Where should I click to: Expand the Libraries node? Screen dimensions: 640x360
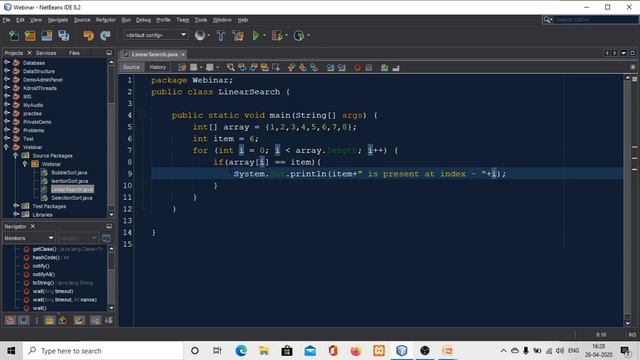(16, 214)
